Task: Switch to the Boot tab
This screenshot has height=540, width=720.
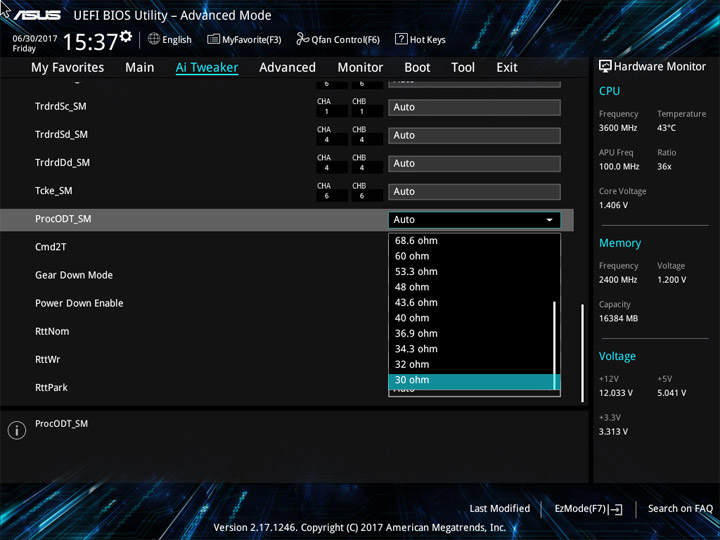Action: coord(417,68)
